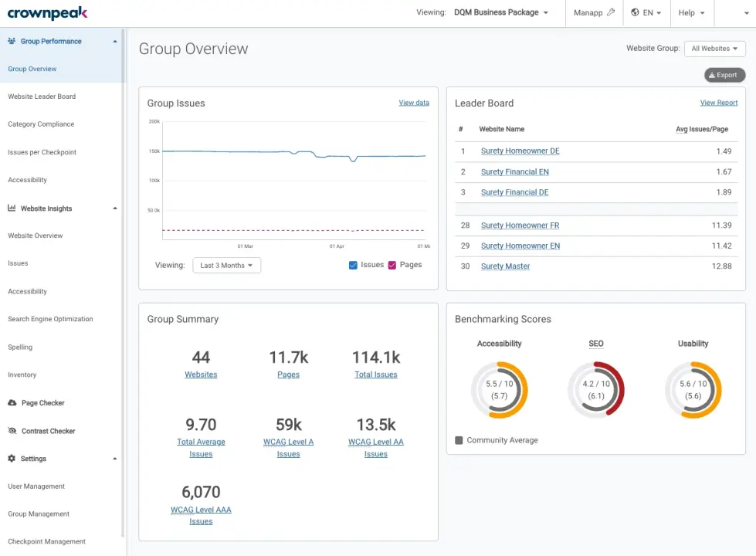Click WCAG Level AA Issues link
The height and width of the screenshot is (556, 756).
coord(375,447)
